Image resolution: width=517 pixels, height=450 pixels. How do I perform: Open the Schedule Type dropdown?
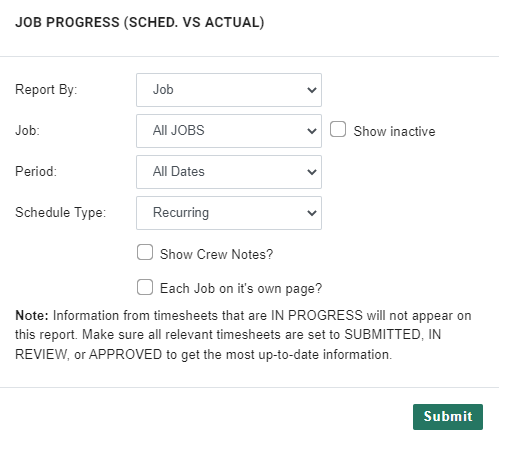(229, 213)
